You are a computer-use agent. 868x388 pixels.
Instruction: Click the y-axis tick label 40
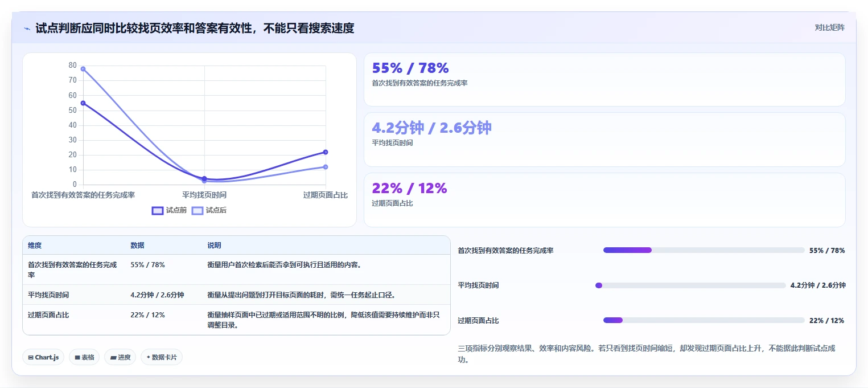pos(72,125)
